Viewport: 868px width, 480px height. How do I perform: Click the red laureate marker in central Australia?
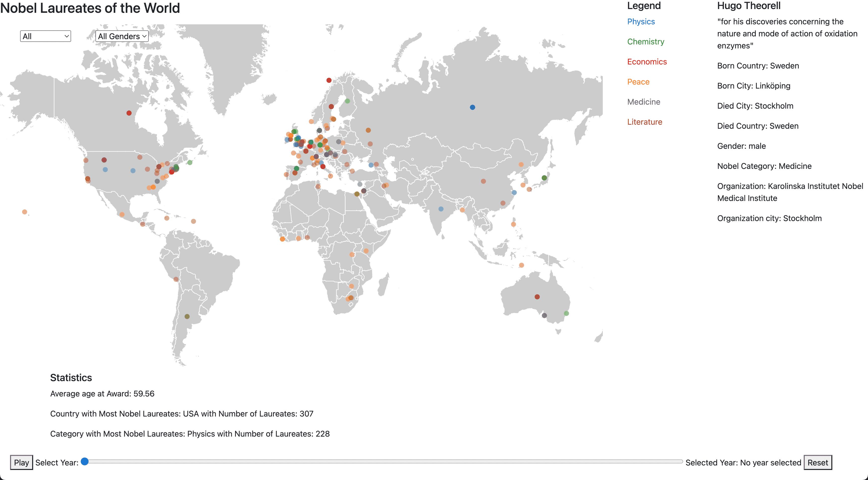click(537, 297)
